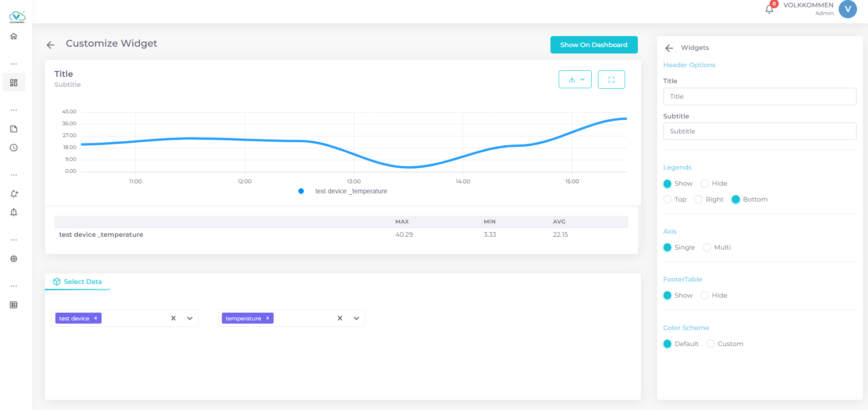Select Multi axis option
The height and width of the screenshot is (410, 868).
(x=707, y=248)
